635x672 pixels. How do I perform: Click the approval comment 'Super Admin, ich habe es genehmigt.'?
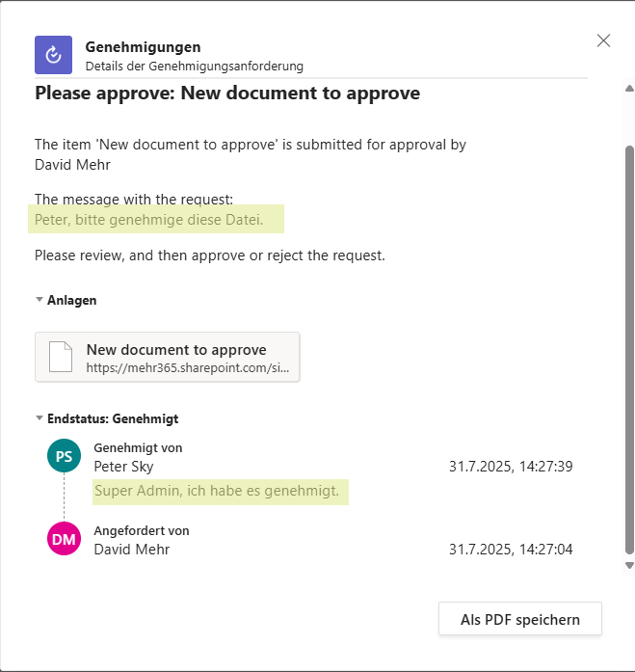coord(217,491)
